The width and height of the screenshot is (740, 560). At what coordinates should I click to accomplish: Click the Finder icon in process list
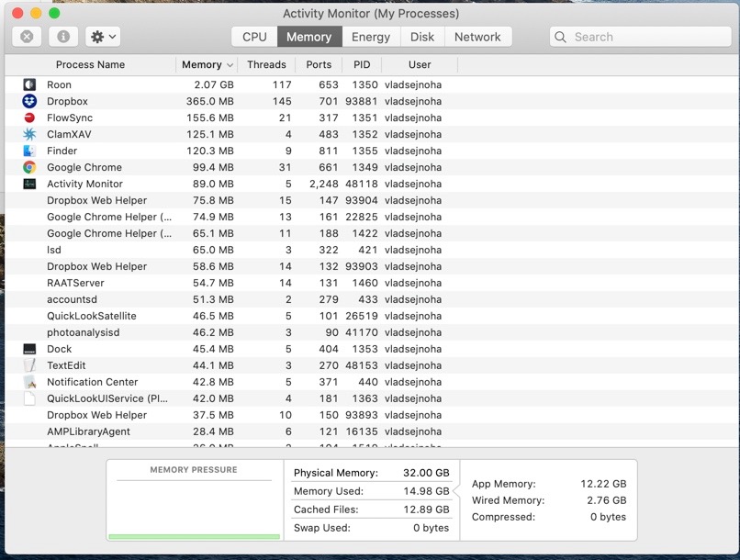pos(29,151)
